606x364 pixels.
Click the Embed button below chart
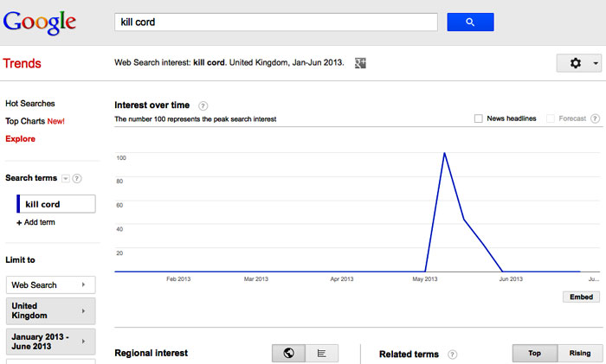581,297
